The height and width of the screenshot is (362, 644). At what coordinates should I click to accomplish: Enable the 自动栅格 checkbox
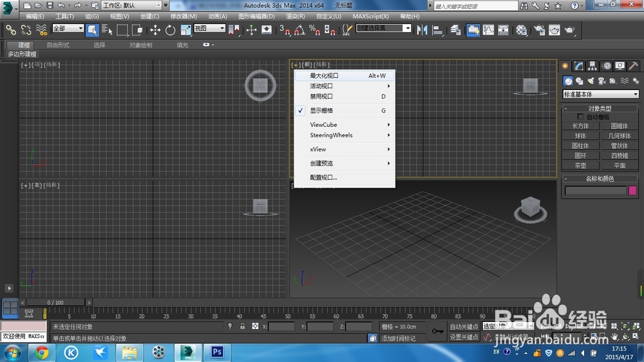click(x=580, y=117)
